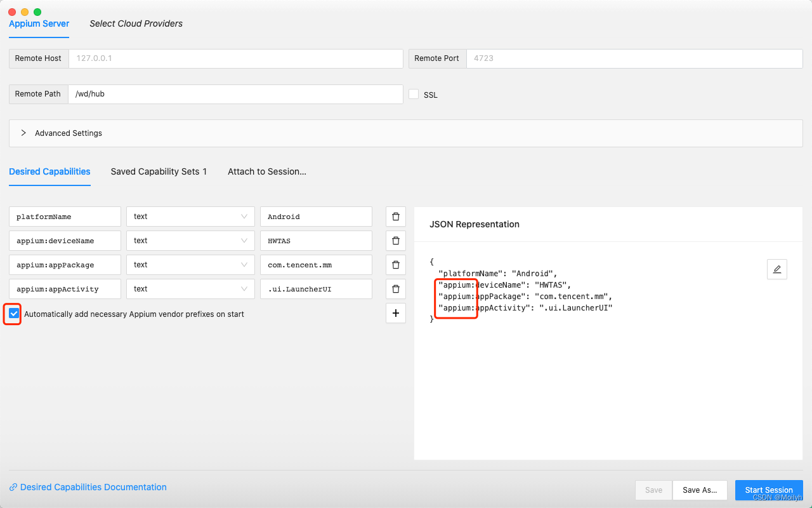Click the Remote Port label
Image resolution: width=812 pixels, height=508 pixels.
pyautogui.click(x=437, y=58)
